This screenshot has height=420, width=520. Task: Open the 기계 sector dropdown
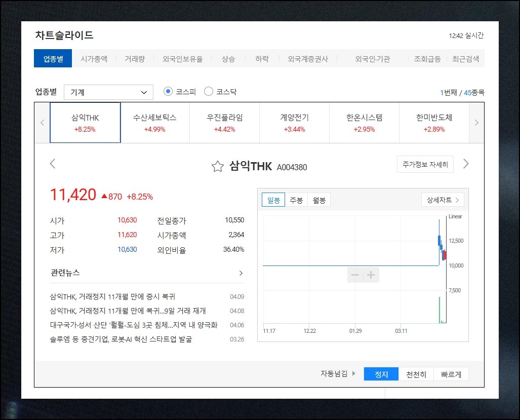[x=108, y=92]
